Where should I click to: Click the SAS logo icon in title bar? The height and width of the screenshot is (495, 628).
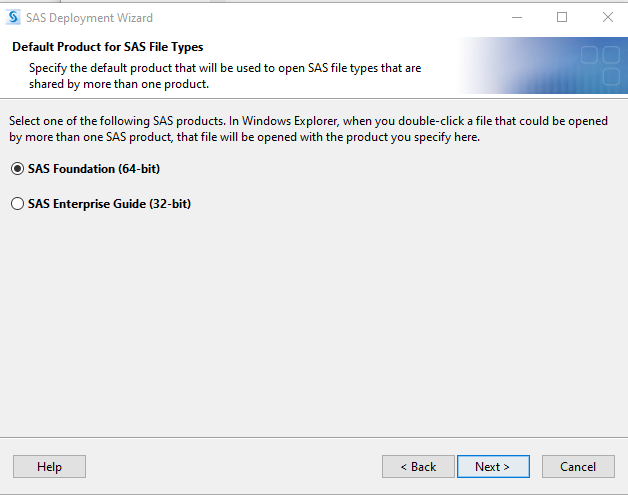tap(13, 18)
